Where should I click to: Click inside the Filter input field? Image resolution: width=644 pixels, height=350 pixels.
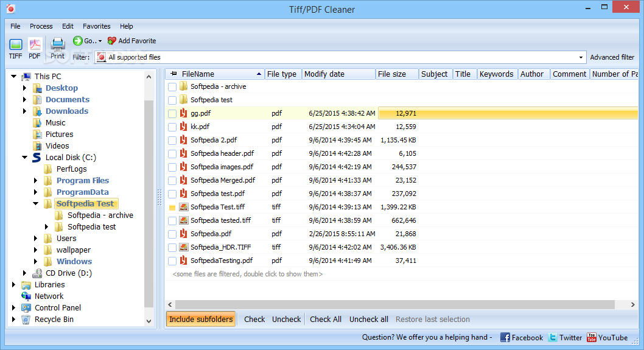point(340,57)
